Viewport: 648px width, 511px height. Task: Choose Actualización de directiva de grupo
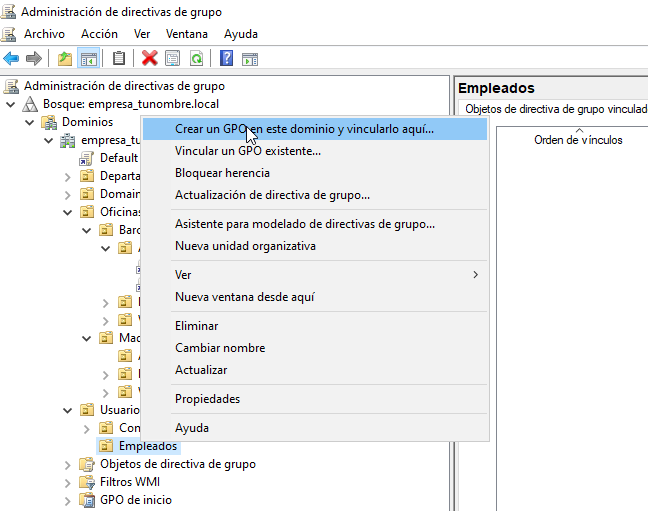[x=315, y=195]
